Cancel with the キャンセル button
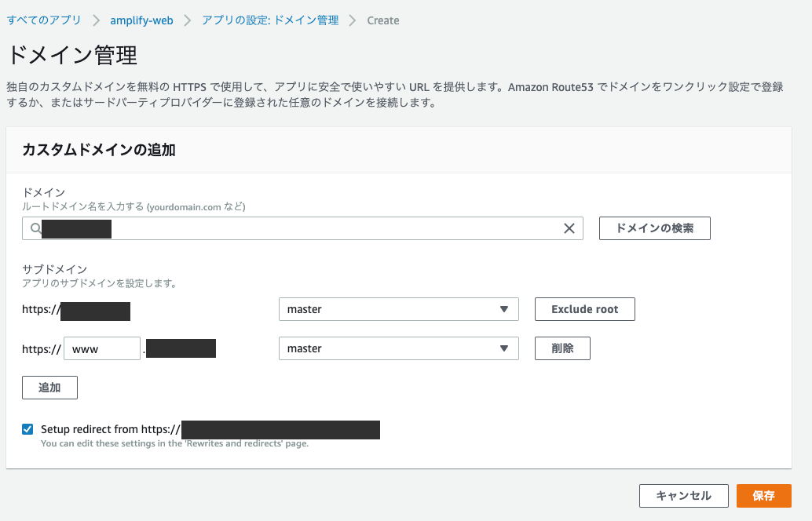The height and width of the screenshot is (521, 812). click(683, 496)
